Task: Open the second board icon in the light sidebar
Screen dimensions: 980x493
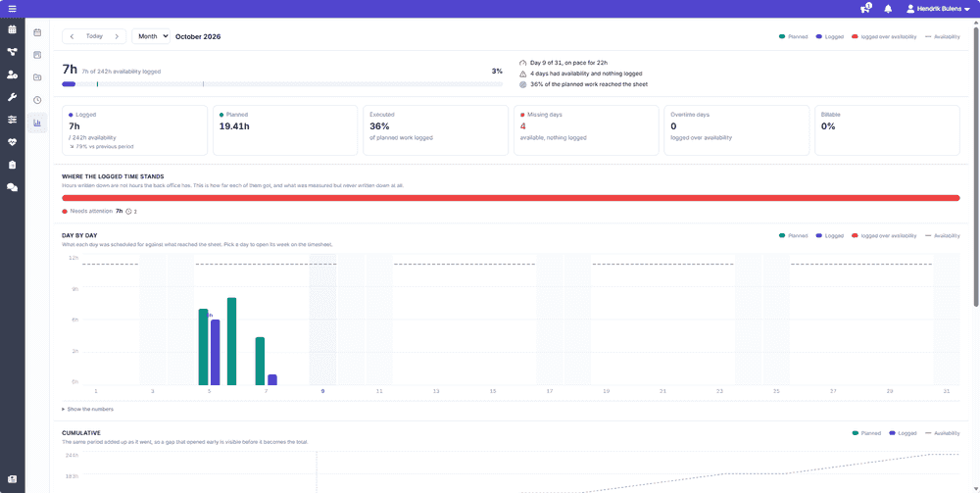Action: [37, 54]
